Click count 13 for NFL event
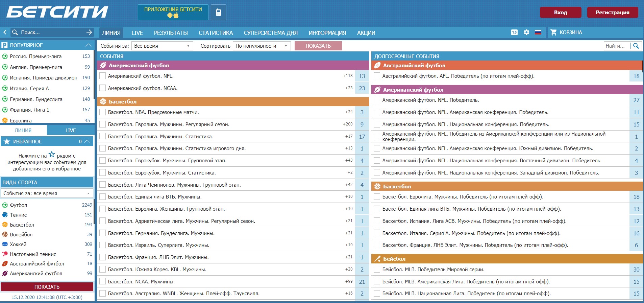Viewport: 644px width, 303px height. (x=362, y=76)
